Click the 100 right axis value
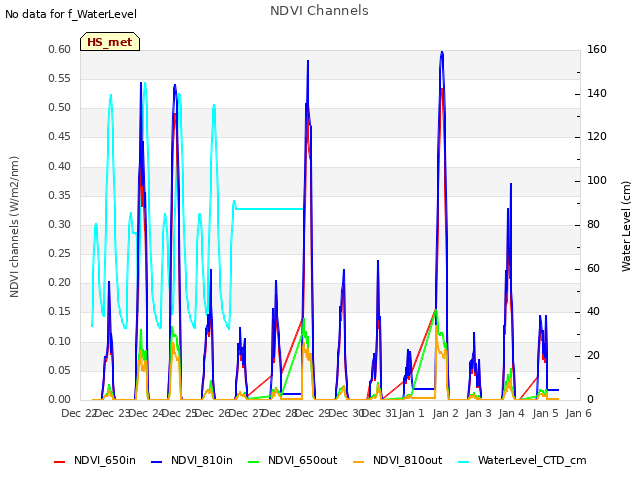 click(597, 181)
